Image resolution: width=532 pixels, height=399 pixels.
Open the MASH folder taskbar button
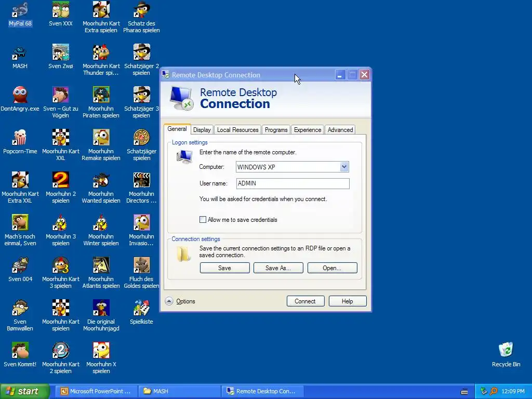tap(179, 391)
